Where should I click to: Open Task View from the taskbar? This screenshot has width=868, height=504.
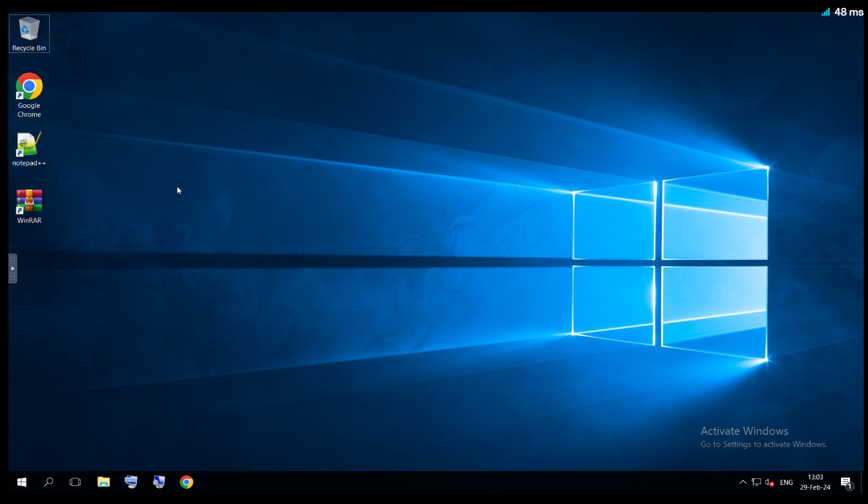(x=76, y=482)
